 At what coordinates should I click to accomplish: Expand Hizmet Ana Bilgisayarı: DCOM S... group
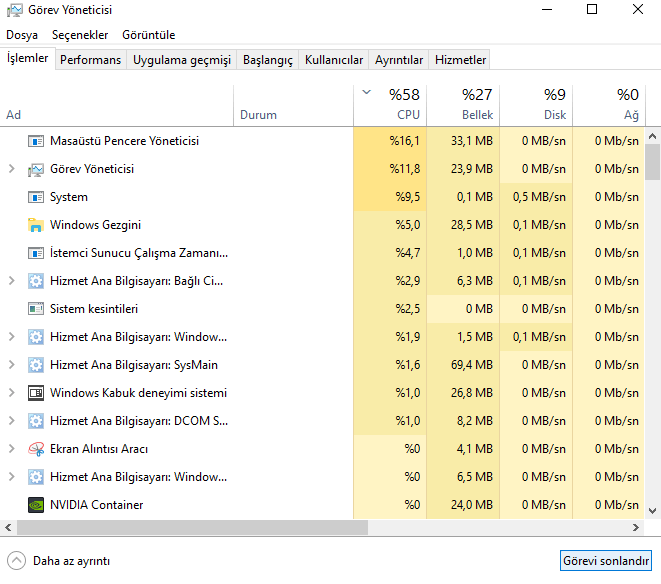point(12,421)
